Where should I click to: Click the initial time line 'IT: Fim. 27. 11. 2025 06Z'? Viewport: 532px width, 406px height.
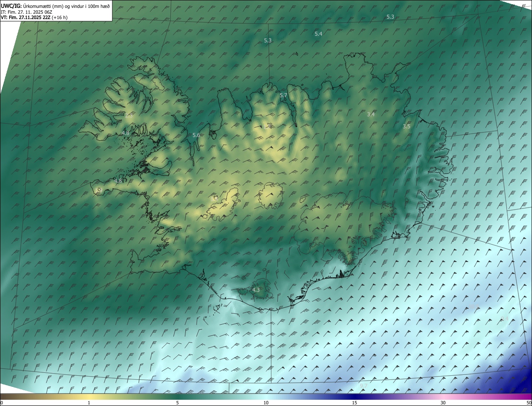tap(27, 12)
